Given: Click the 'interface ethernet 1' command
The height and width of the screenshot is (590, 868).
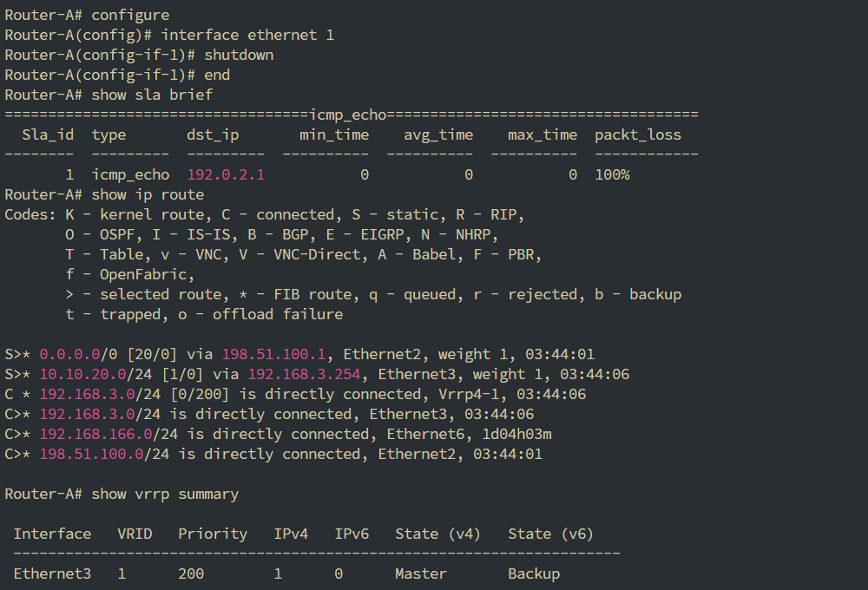Looking at the screenshot, I should [x=247, y=35].
